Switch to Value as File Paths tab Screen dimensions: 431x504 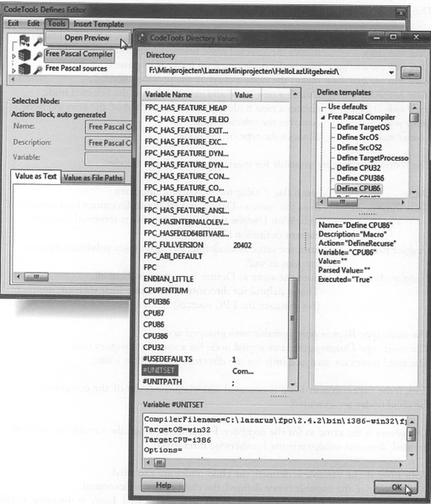(x=93, y=178)
